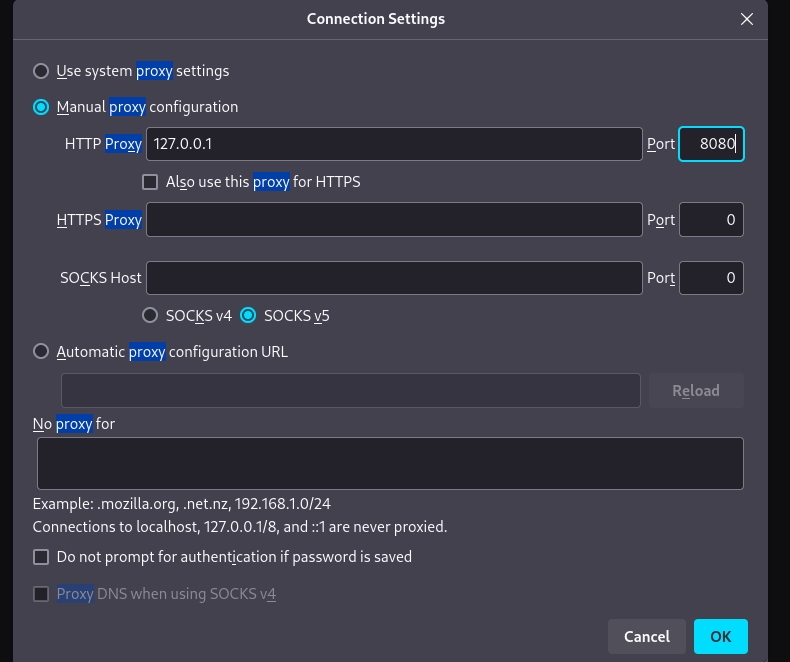Click the HTTPS Proxy port field

(x=711, y=220)
